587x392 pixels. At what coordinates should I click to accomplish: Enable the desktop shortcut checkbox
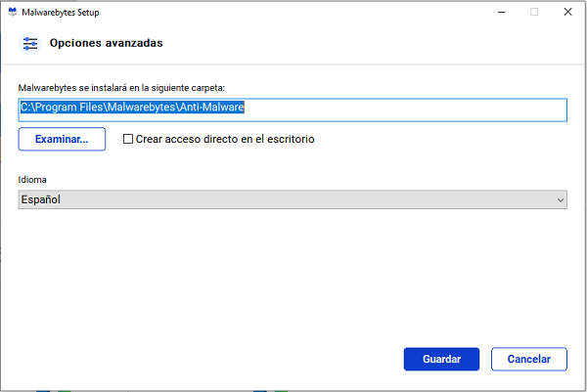128,140
